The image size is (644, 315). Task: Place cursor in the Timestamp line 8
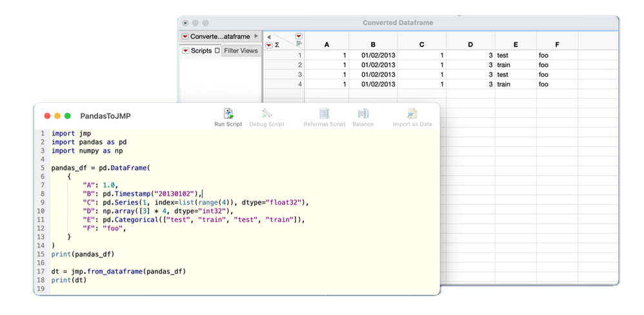[x=143, y=194]
